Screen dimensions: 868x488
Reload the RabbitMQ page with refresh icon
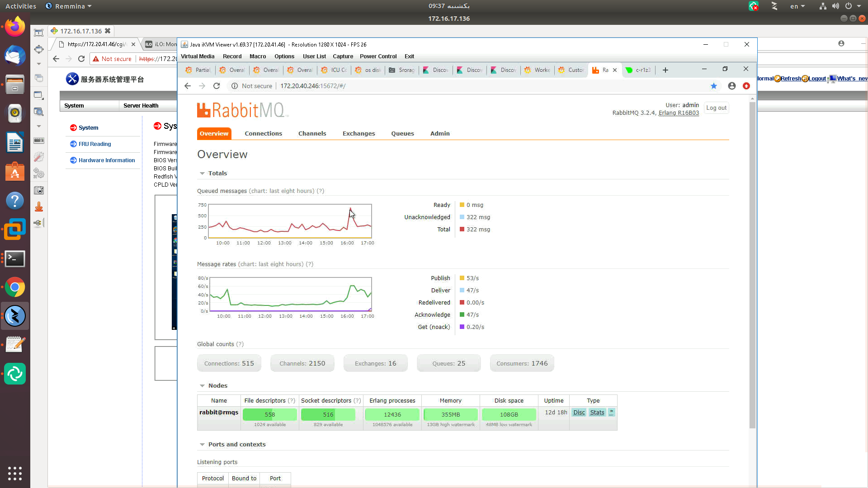click(217, 86)
